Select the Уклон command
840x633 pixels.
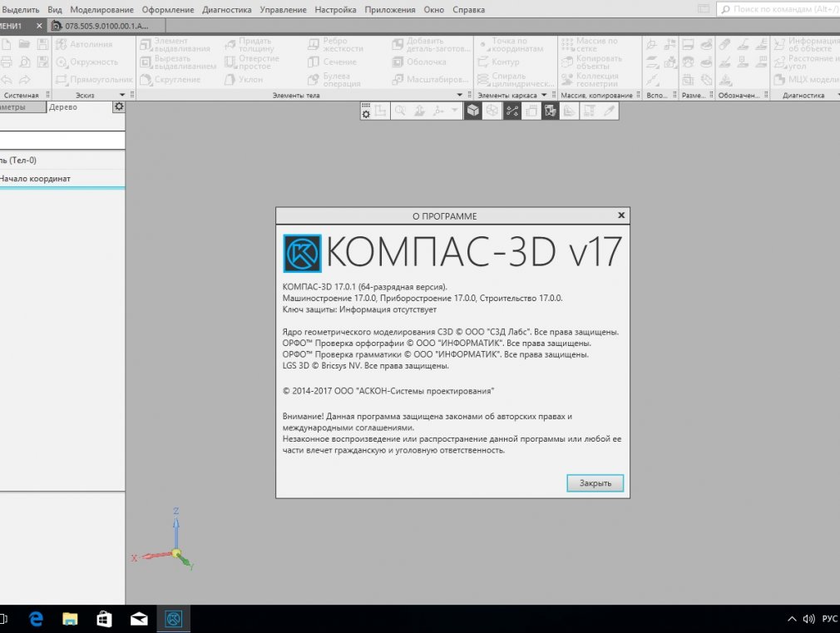(x=244, y=80)
